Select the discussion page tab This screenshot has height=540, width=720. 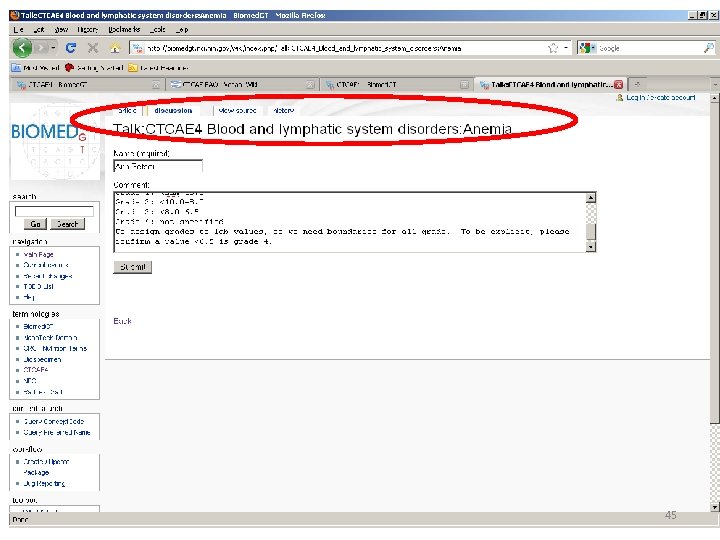click(x=173, y=110)
